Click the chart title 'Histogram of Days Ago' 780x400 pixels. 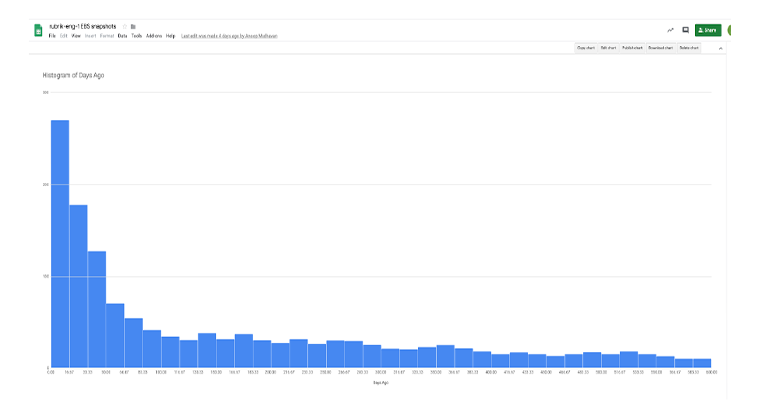tap(73, 76)
